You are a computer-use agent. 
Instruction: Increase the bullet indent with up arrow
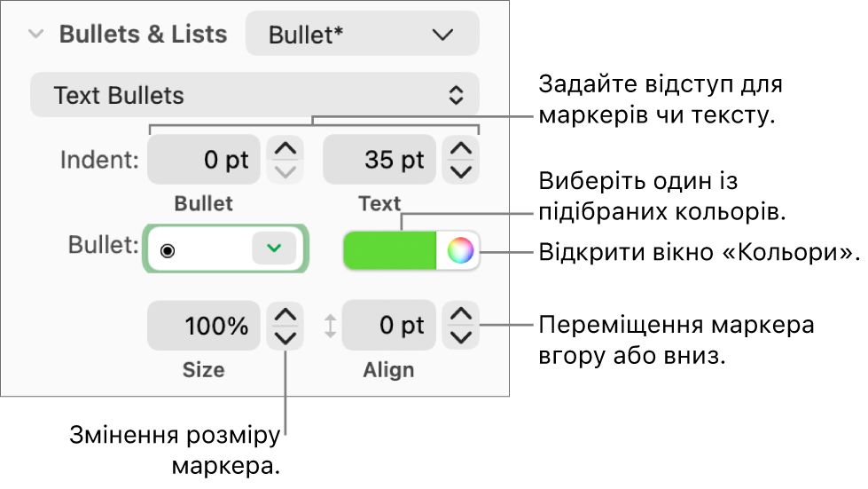click(x=285, y=149)
